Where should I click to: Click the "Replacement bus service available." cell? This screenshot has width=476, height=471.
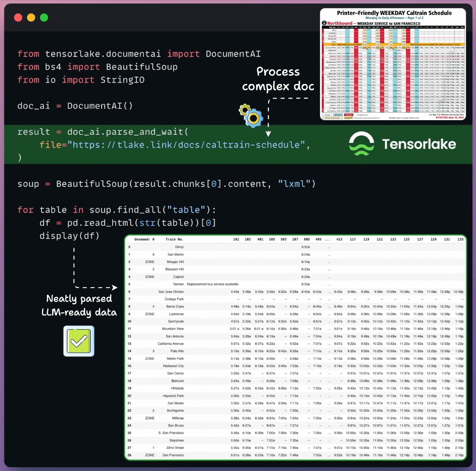click(213, 284)
